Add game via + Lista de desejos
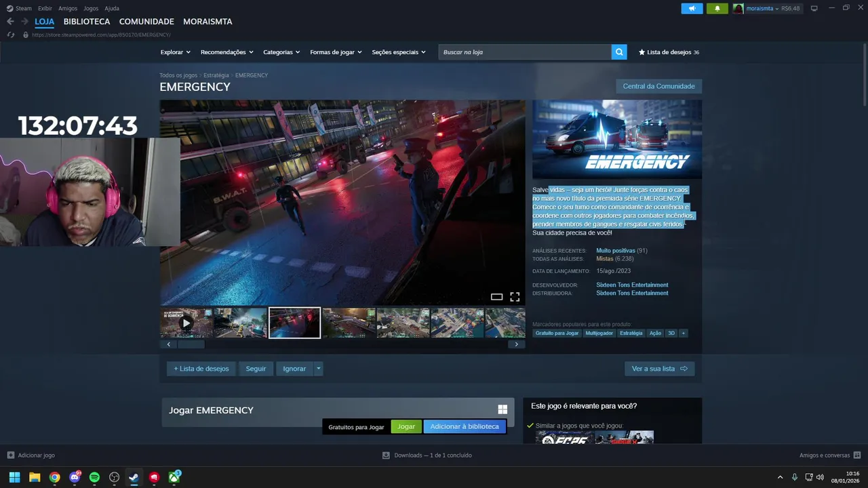The image size is (868, 488). [201, 369]
